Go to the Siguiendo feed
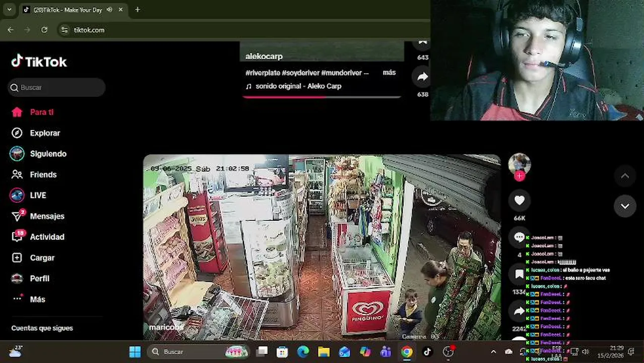Viewport: 644px width, 363px height. tap(39, 154)
